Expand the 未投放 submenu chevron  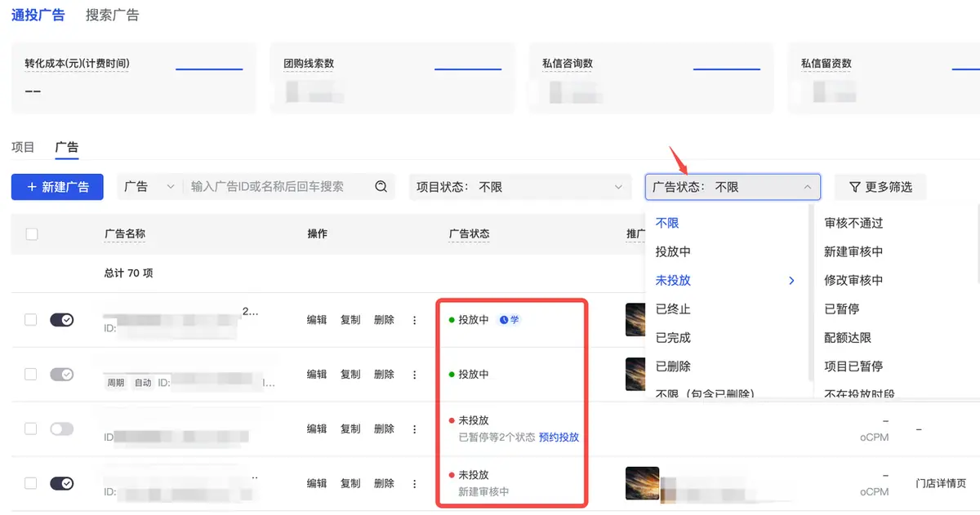click(791, 281)
